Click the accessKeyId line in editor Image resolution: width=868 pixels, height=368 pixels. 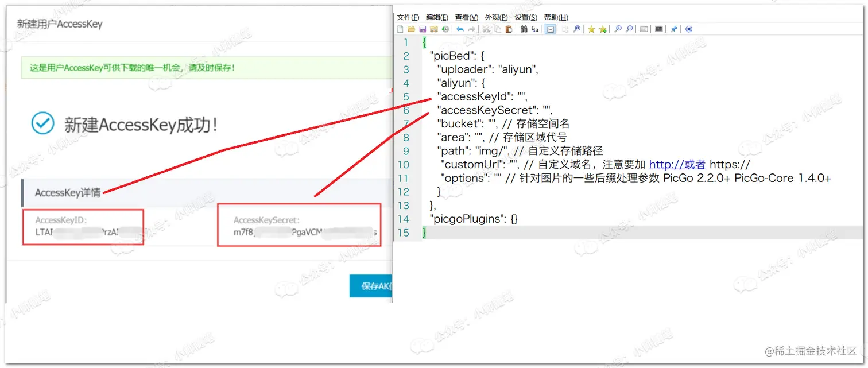pos(482,96)
